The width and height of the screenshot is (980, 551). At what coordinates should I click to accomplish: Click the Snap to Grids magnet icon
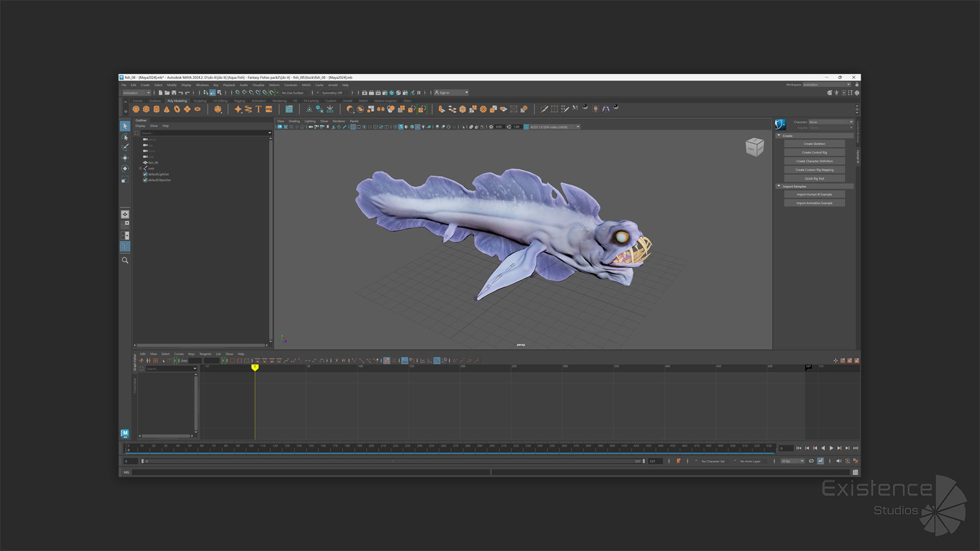point(237,93)
